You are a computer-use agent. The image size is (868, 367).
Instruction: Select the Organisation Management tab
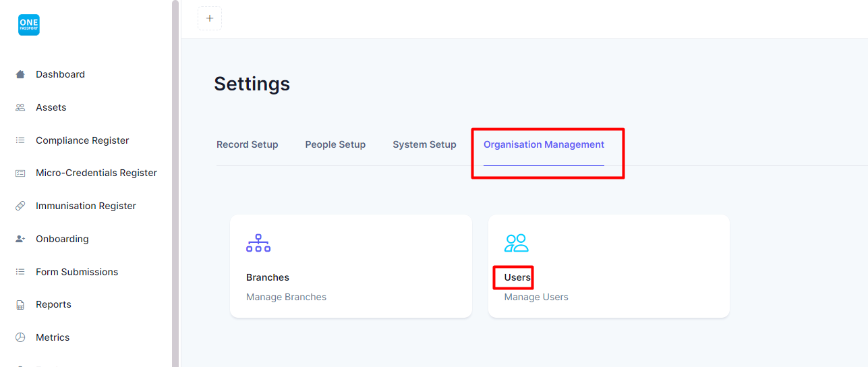point(544,144)
